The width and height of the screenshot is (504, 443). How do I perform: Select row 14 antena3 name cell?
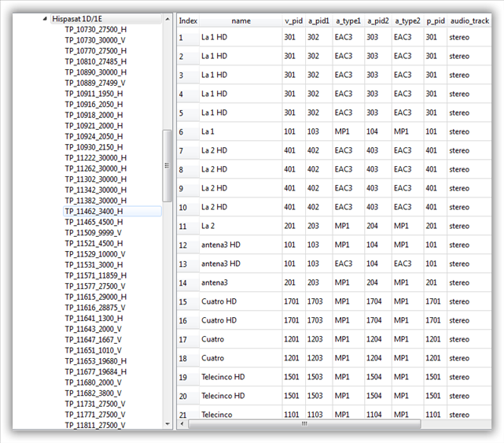point(241,282)
